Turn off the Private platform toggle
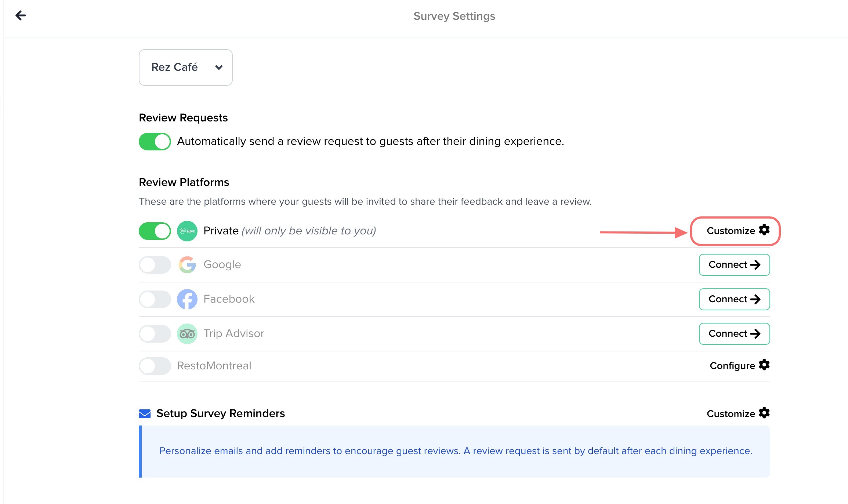 tap(155, 231)
